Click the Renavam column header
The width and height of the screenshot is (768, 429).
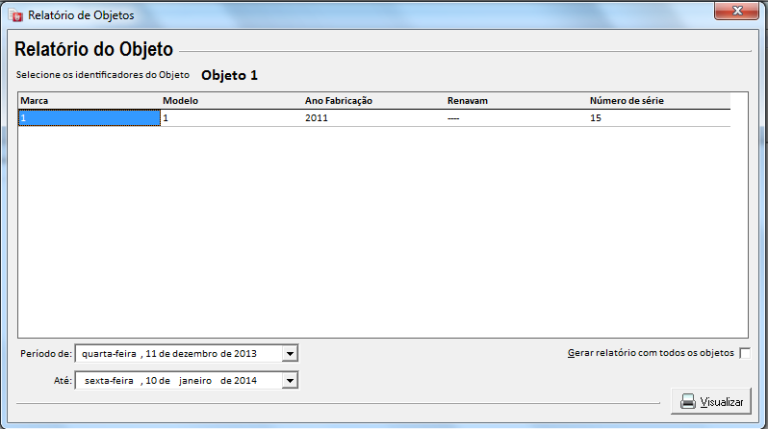pos(466,101)
